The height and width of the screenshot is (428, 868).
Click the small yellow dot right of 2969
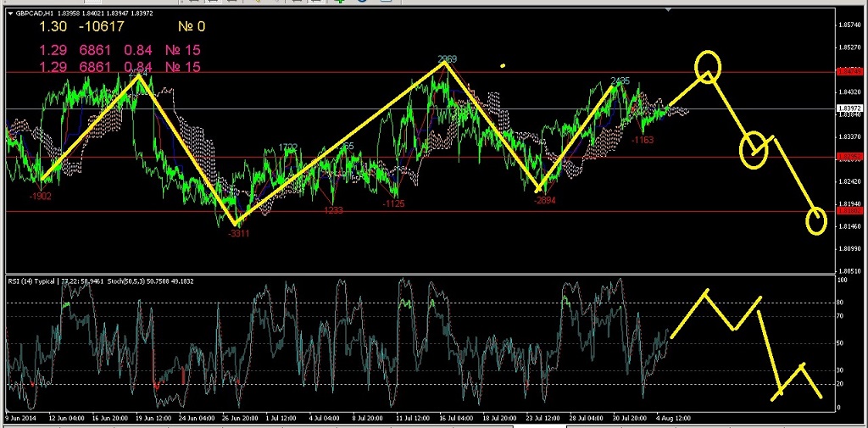[x=504, y=65]
